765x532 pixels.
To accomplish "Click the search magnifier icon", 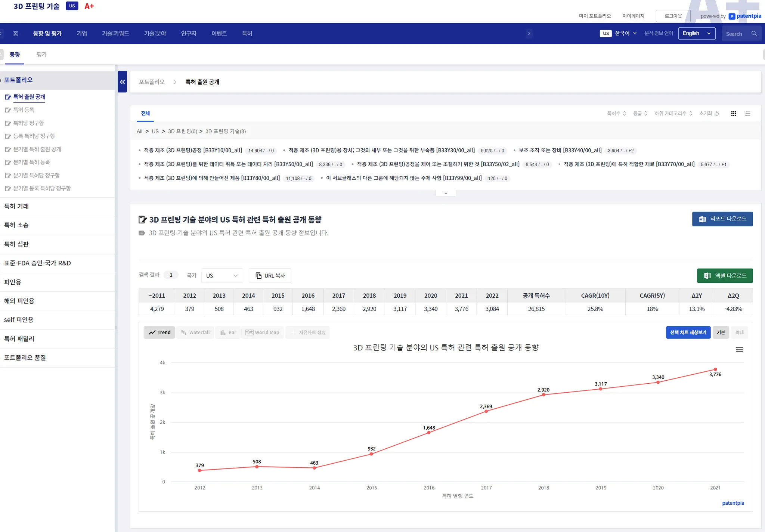I will (x=754, y=34).
